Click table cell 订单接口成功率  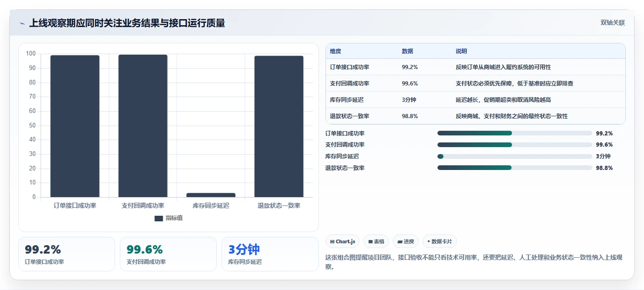pyautogui.click(x=349, y=67)
